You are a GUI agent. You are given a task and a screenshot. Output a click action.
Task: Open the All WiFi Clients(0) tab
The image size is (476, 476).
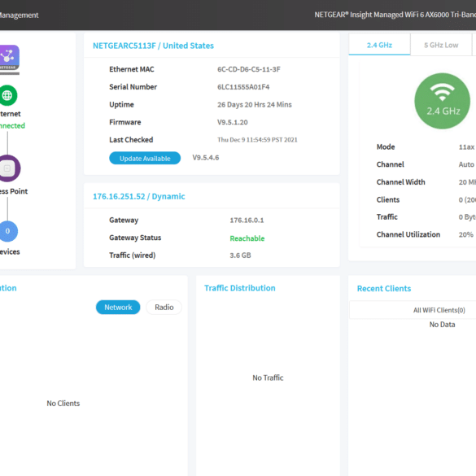pyautogui.click(x=439, y=310)
